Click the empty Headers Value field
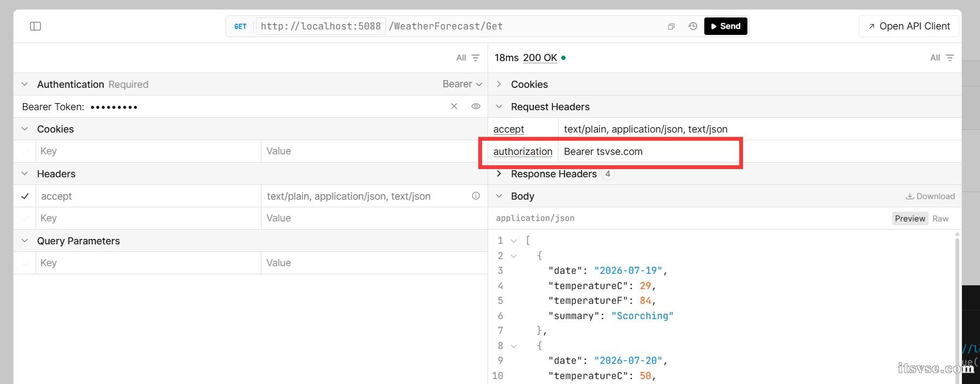The width and height of the screenshot is (980, 384). pos(374,218)
